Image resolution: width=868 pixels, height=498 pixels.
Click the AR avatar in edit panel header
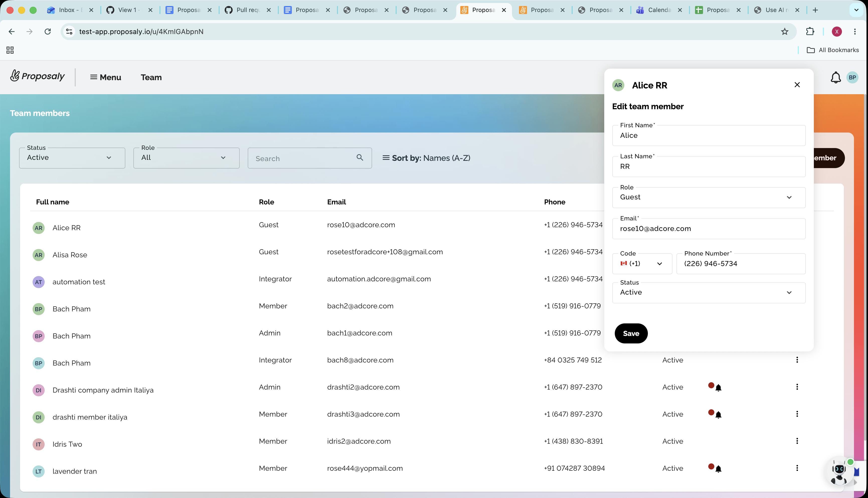(618, 85)
